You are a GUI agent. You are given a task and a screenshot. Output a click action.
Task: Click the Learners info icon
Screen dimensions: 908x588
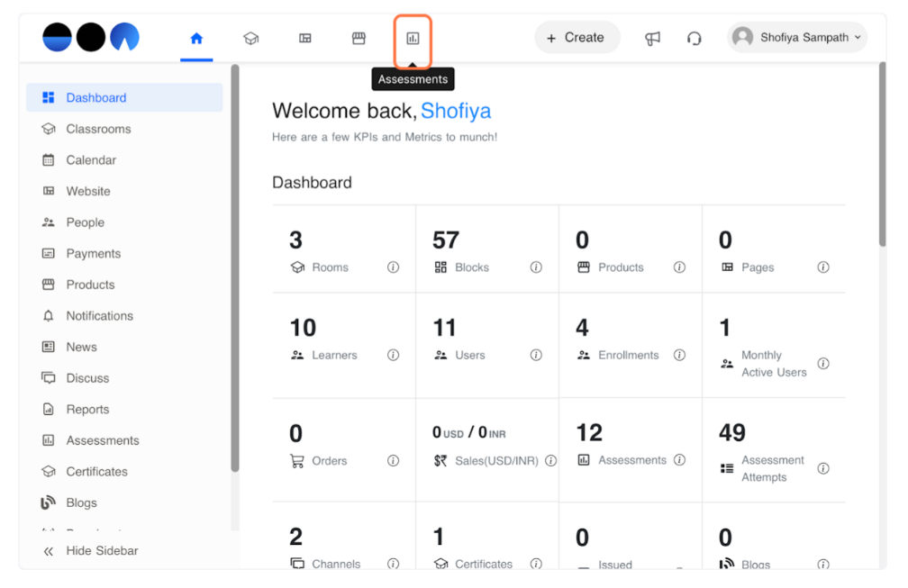click(393, 356)
